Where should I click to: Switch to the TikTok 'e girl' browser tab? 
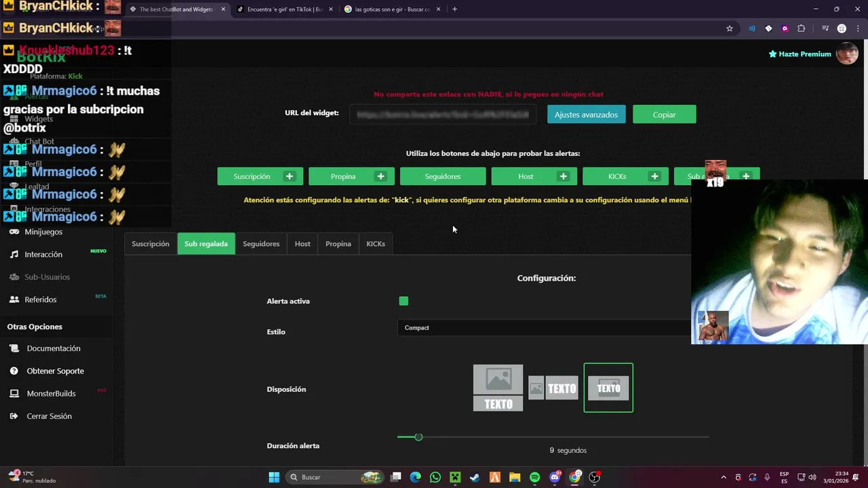click(285, 9)
